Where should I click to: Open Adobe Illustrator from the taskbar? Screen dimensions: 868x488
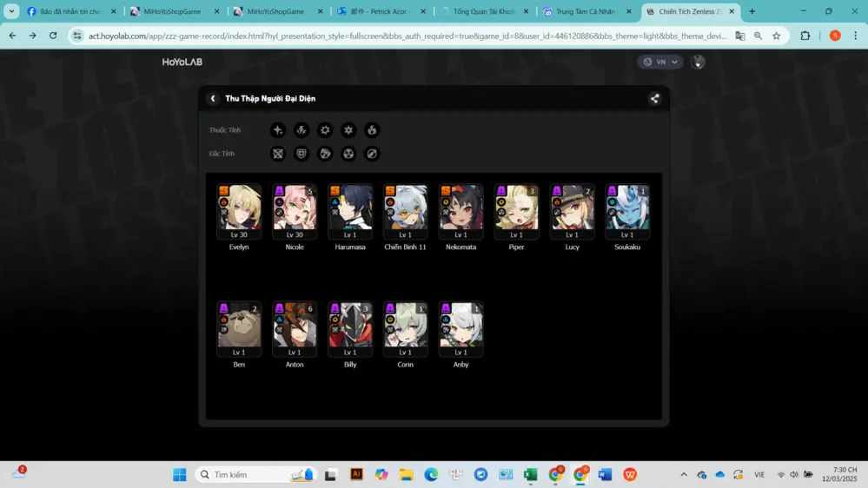tap(356, 474)
